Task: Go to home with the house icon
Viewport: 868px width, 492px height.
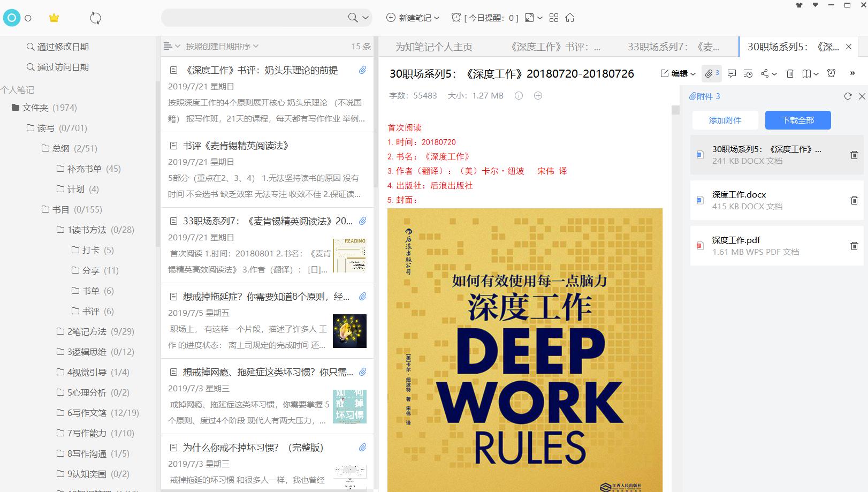Action: click(x=569, y=18)
